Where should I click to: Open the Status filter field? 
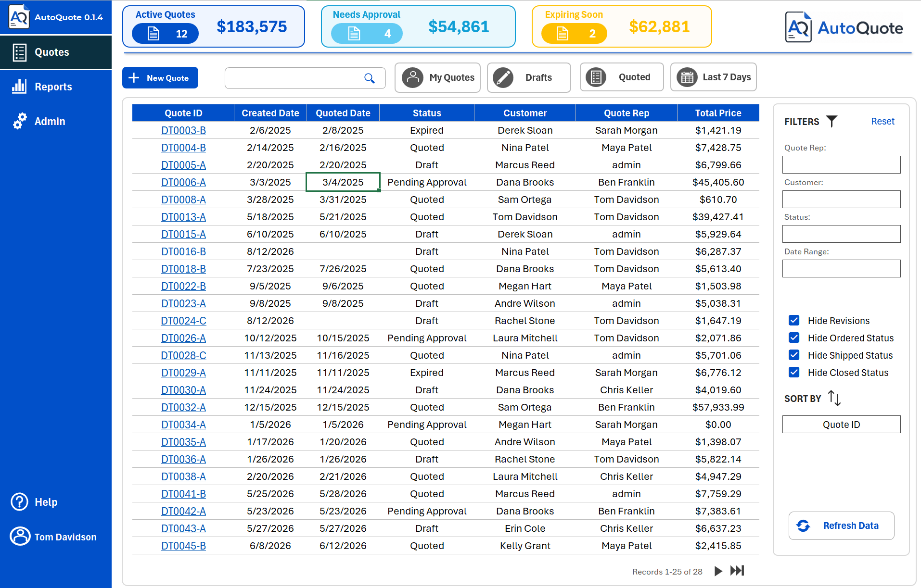(x=841, y=234)
